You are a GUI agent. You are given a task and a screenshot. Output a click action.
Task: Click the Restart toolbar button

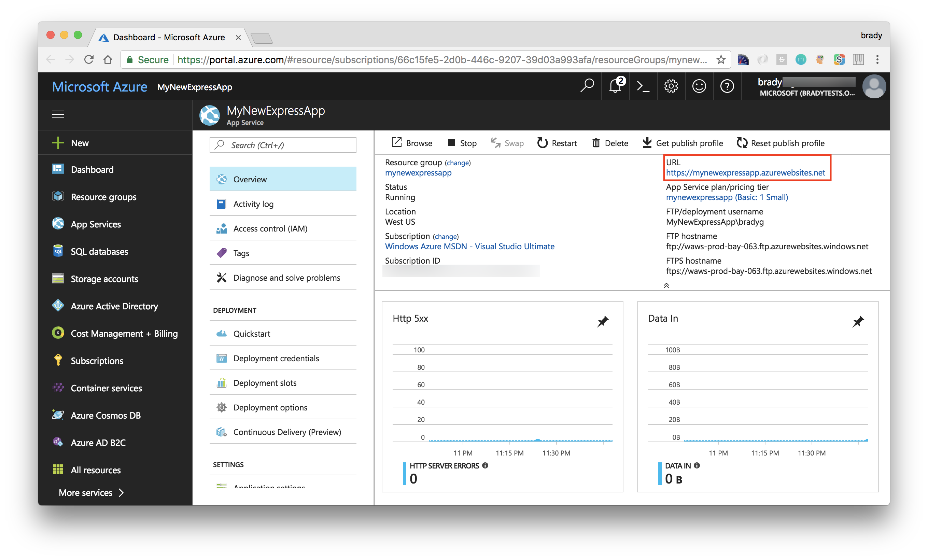click(557, 143)
